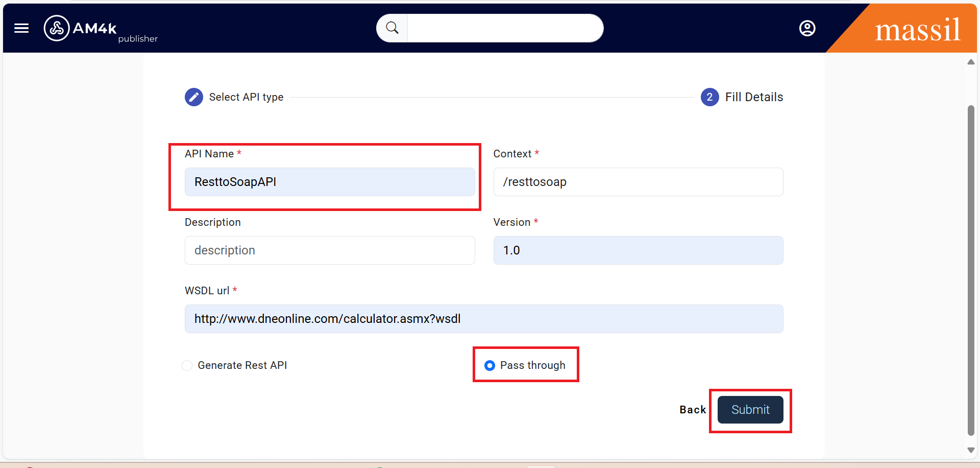Focus the API Name input field
Viewport: 980px width, 468px height.
[330, 182]
